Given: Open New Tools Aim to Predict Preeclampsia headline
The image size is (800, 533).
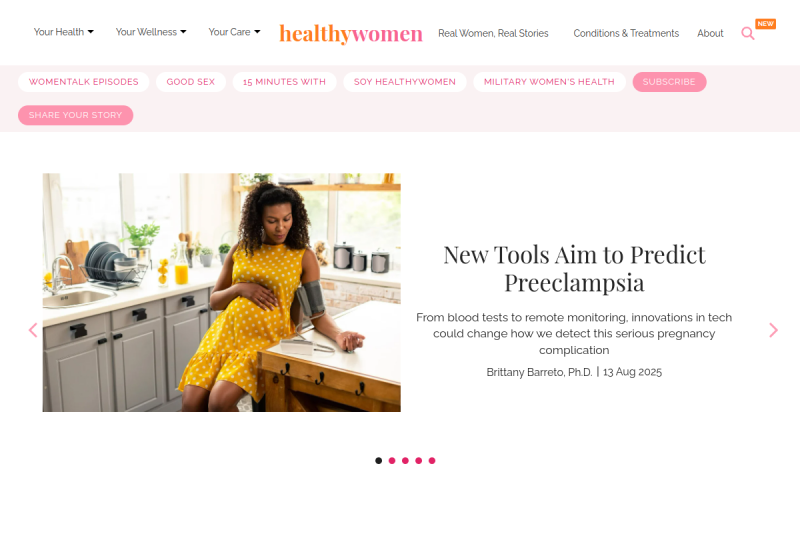Looking at the screenshot, I should tap(574, 268).
